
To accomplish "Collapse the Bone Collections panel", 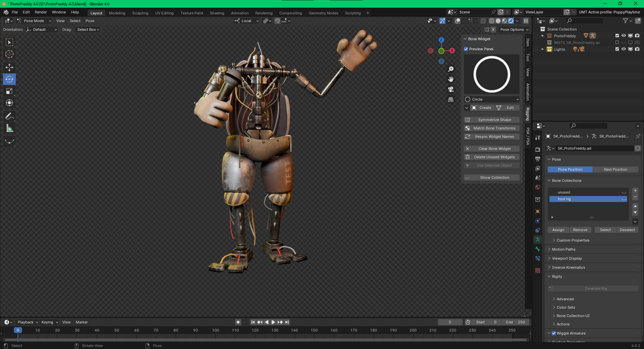I will 593,180.
